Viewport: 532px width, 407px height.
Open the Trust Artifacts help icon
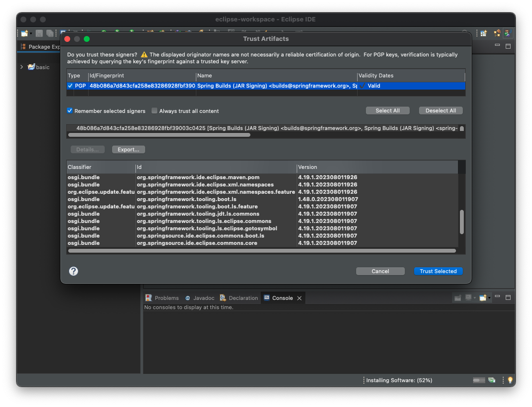[73, 271]
